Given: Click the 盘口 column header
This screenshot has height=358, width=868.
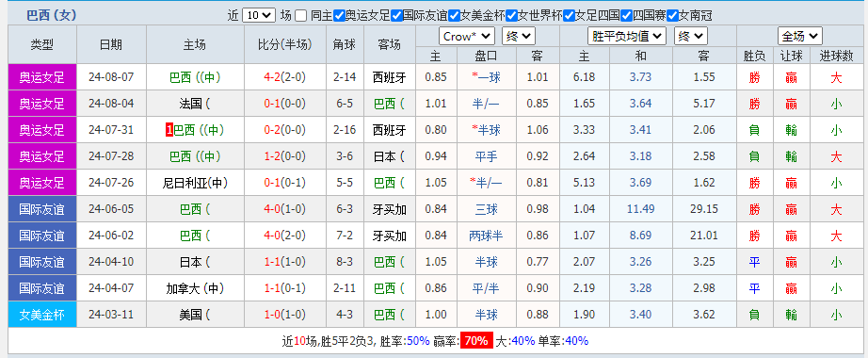Looking at the screenshot, I should tap(487, 56).
